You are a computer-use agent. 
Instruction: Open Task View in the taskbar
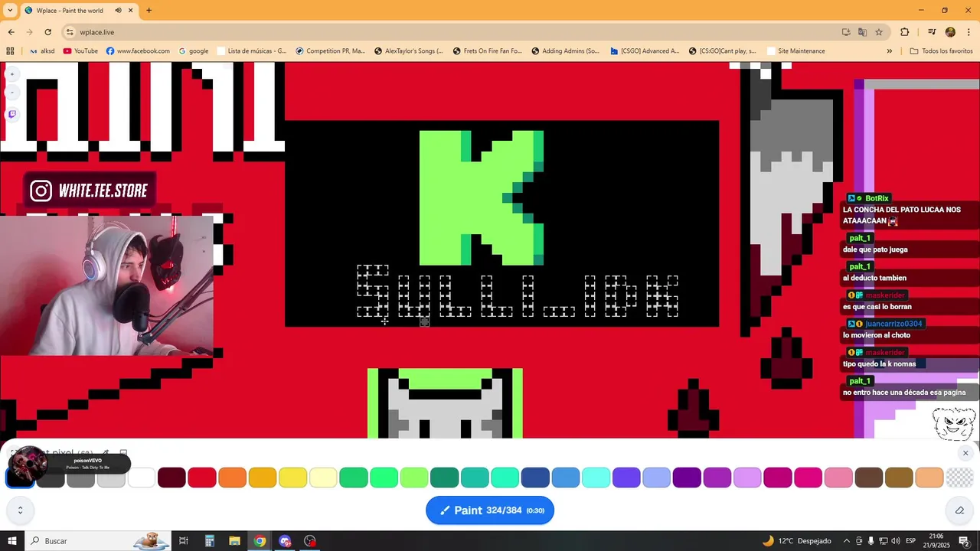(x=184, y=541)
